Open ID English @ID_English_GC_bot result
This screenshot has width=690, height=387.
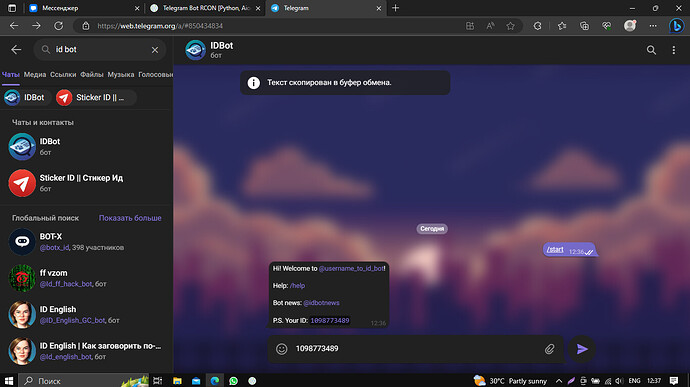coord(86,315)
